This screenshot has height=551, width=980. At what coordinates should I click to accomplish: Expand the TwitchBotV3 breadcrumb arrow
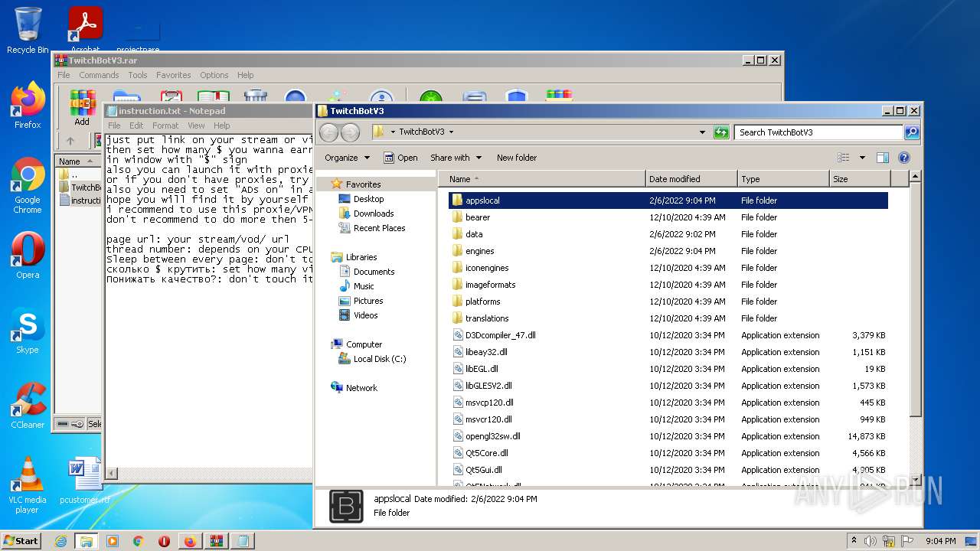pyautogui.click(x=451, y=132)
